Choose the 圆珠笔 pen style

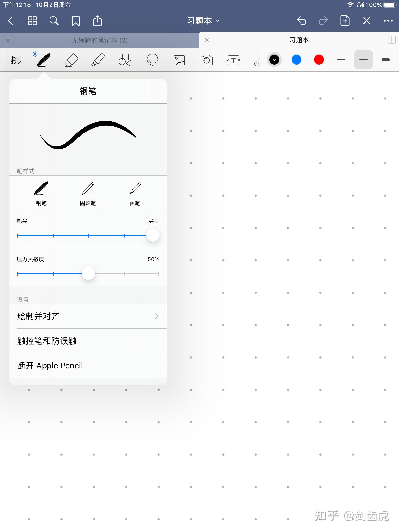tap(88, 193)
